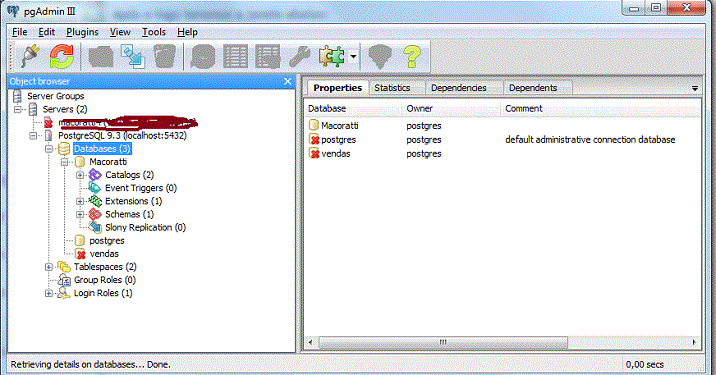Expand the Extensions (1) node
This screenshot has width=716, height=375.
point(80,201)
